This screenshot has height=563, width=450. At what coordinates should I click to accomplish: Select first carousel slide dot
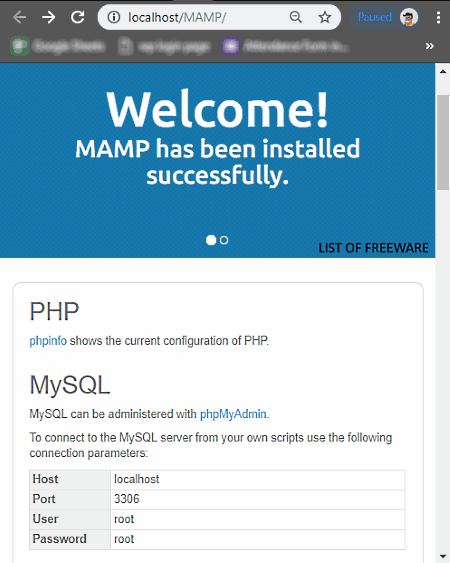211,240
